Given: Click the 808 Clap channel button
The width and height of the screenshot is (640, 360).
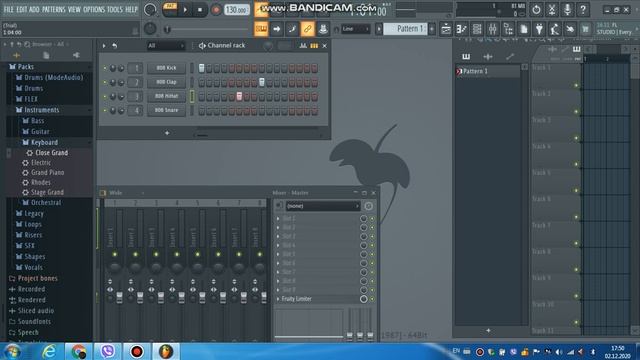Looking at the screenshot, I should 166,82.
